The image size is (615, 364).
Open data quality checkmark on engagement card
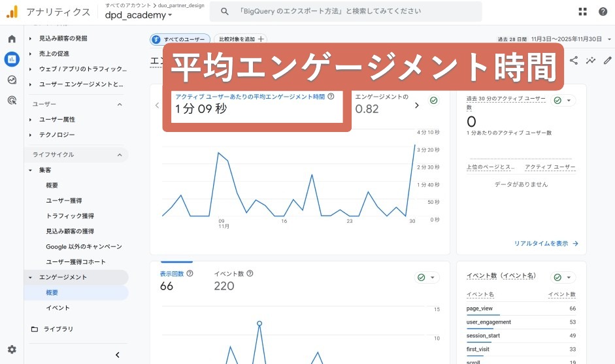[434, 100]
